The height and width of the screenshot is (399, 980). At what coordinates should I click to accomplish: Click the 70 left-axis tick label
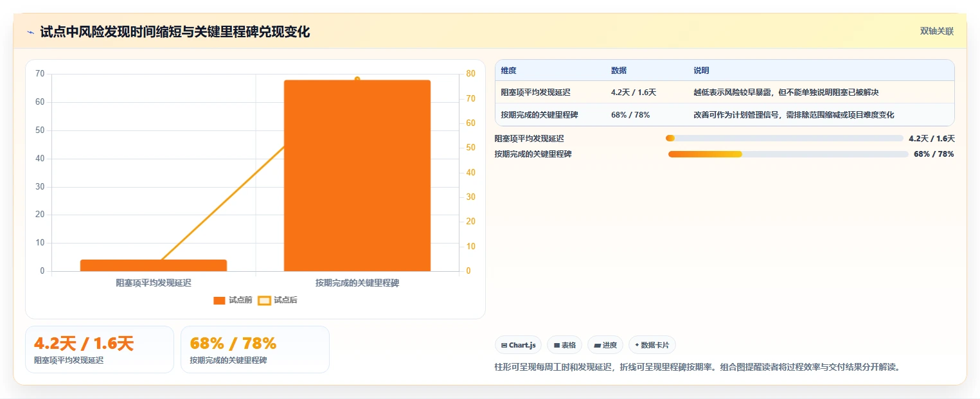coord(40,74)
